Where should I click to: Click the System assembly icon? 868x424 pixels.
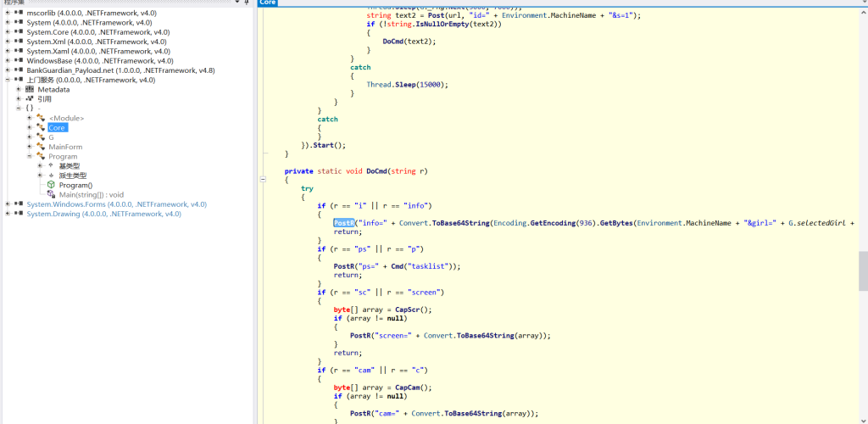(x=19, y=23)
